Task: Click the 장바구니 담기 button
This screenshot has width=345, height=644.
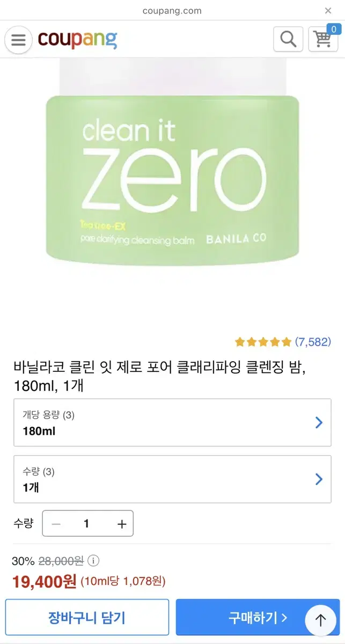Action: 87,617
